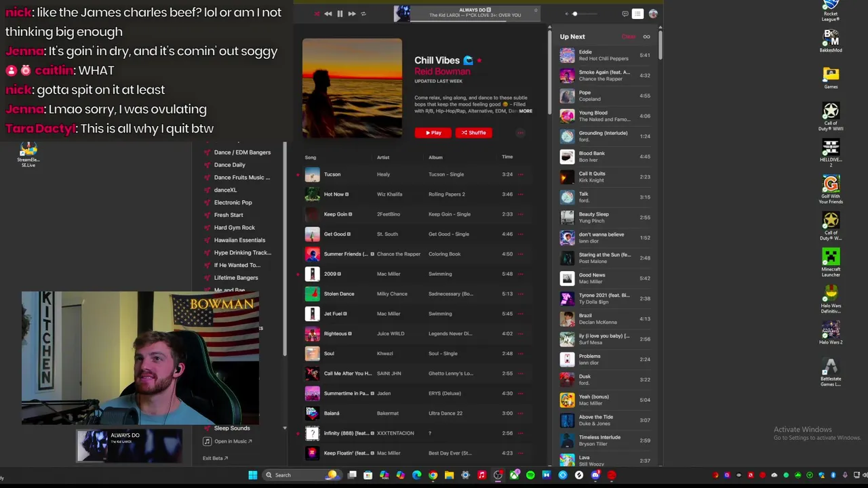Open more options for Get Good track
Image resolution: width=868 pixels, height=488 pixels.
coord(521,234)
